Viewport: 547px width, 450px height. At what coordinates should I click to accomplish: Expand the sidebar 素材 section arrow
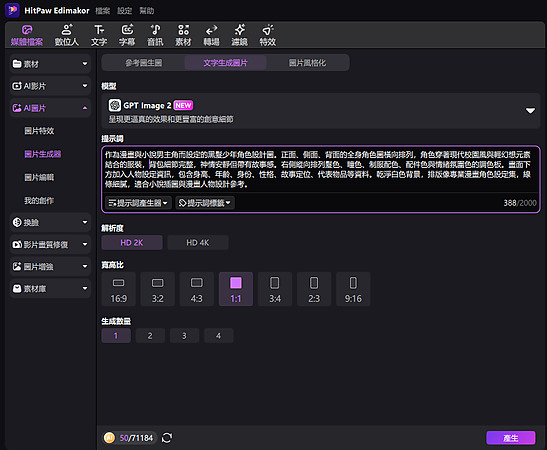click(x=85, y=64)
